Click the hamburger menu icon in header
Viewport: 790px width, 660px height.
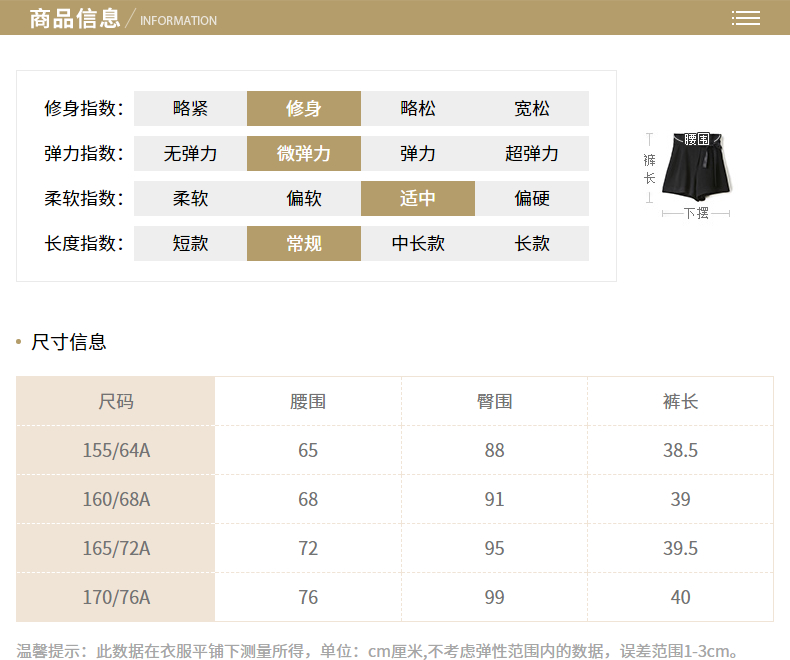pyautogui.click(x=745, y=18)
